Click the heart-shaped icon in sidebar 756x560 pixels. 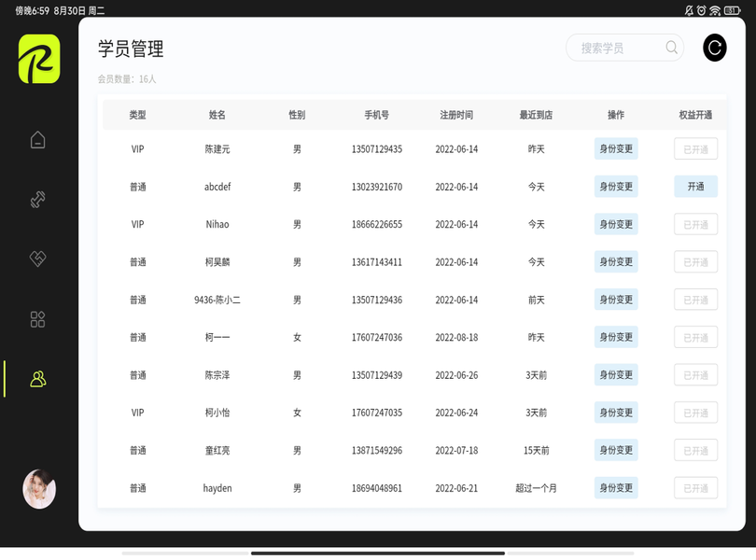pos(37,259)
